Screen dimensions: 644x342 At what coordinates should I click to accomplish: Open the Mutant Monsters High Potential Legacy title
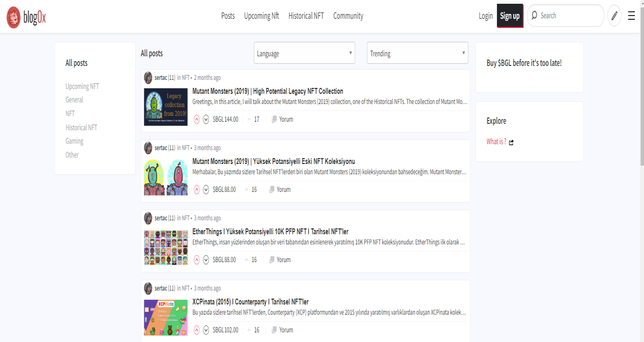[x=268, y=91]
